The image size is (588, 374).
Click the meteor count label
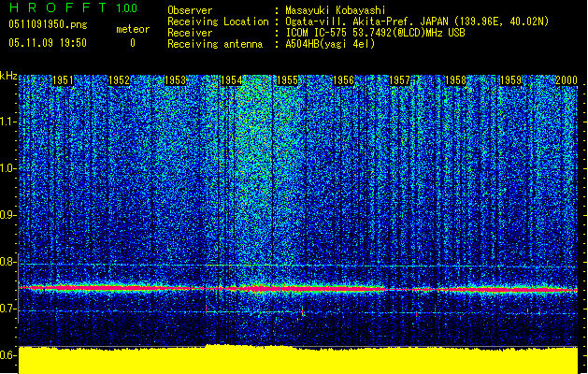[133, 29]
